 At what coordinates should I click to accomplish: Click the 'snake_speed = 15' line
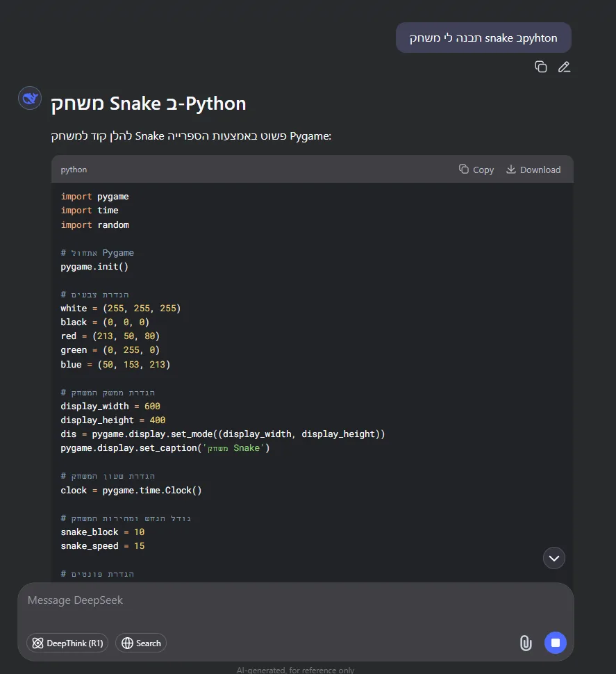(103, 546)
